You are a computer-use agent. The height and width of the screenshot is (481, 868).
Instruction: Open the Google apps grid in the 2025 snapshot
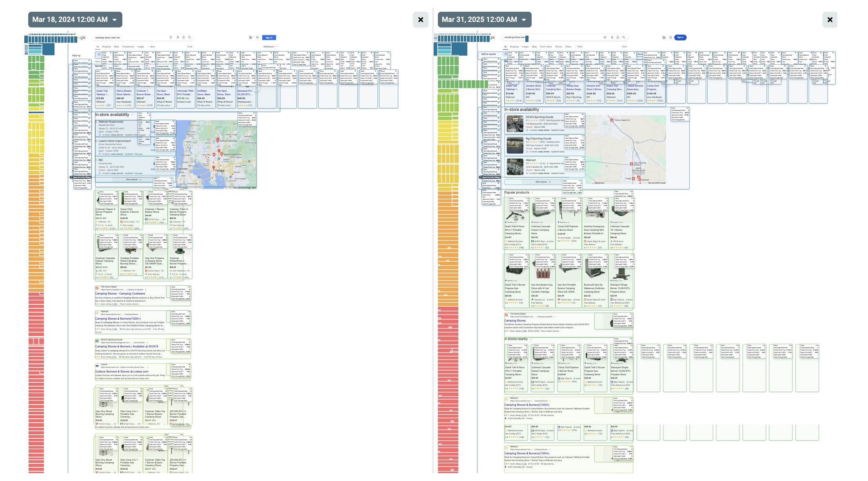670,38
